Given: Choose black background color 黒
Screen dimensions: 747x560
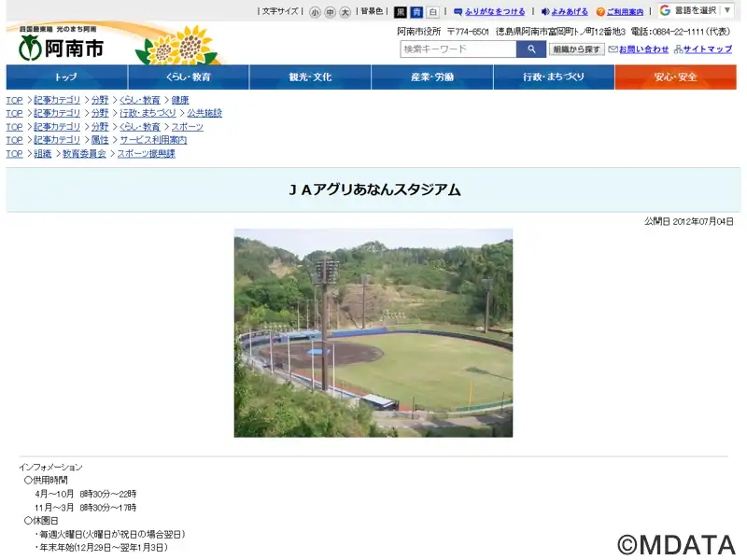Looking at the screenshot, I should [x=401, y=12].
